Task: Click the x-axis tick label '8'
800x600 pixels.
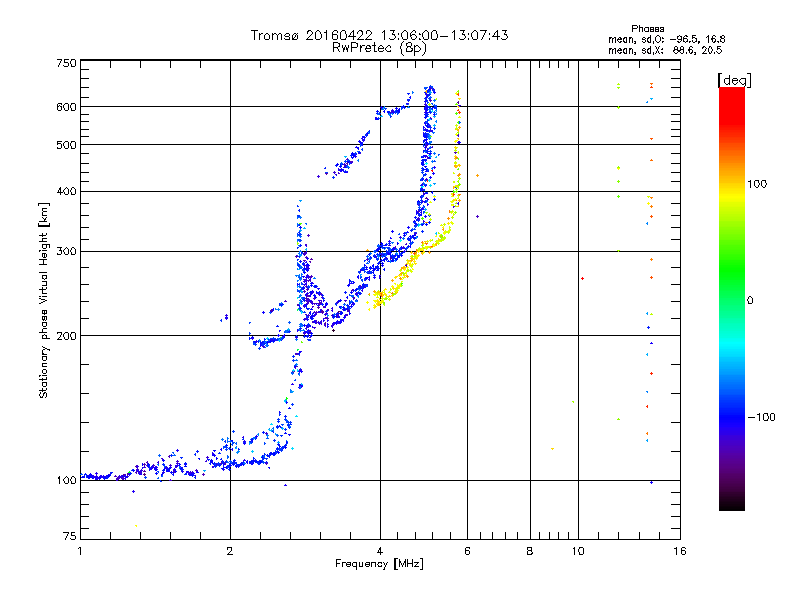Action: click(x=530, y=551)
